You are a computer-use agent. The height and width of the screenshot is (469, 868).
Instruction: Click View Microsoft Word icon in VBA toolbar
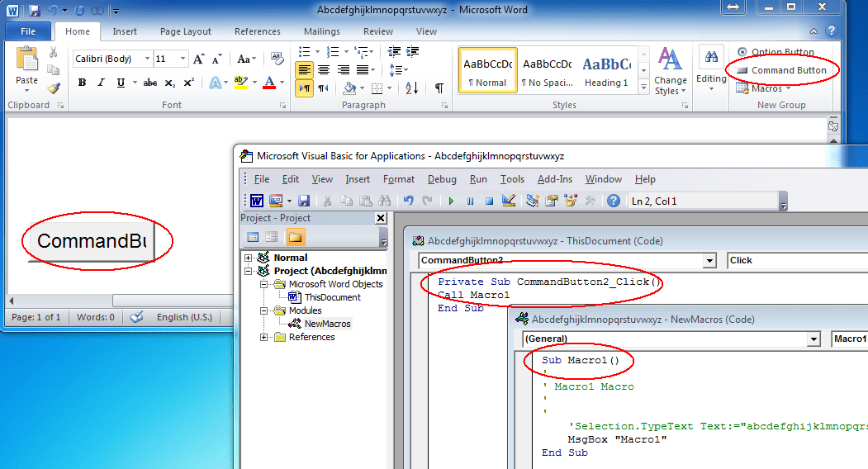pos(257,201)
